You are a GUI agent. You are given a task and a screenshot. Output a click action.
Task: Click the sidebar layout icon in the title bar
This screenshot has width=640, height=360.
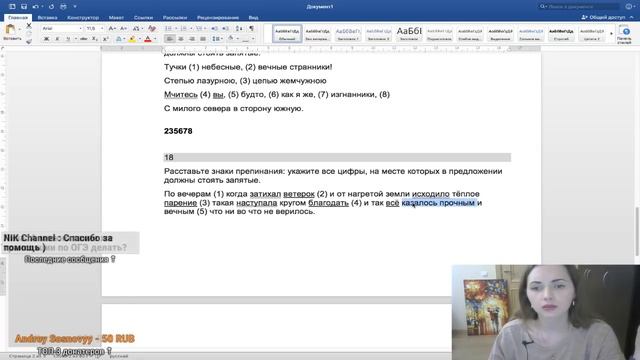pos(12,7)
